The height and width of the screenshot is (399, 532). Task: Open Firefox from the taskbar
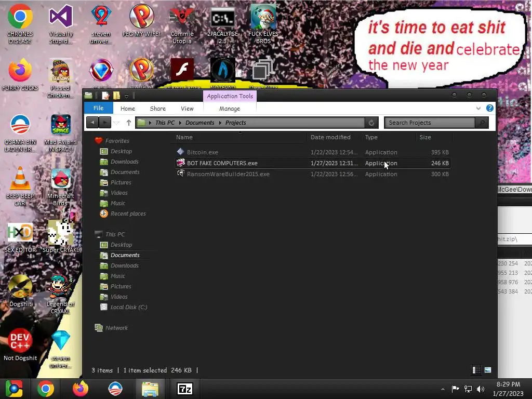(81, 389)
